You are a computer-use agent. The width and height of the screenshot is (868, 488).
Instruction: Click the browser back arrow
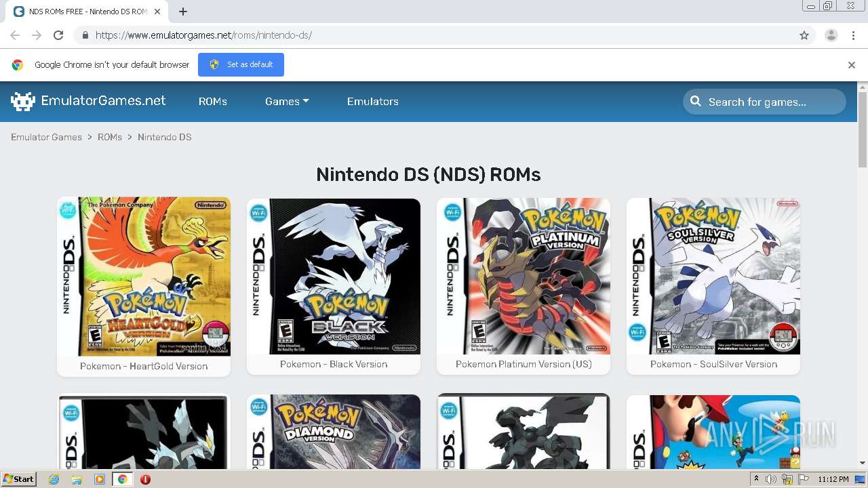point(15,35)
